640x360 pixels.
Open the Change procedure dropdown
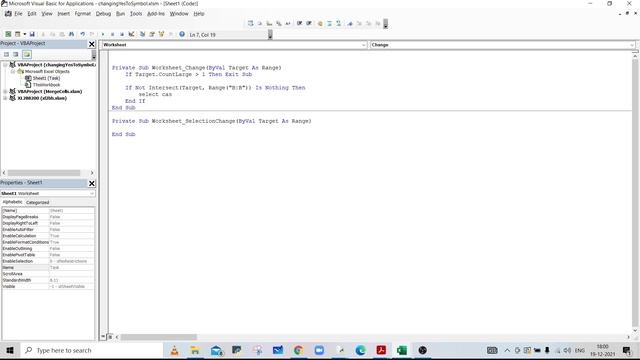pos(632,45)
